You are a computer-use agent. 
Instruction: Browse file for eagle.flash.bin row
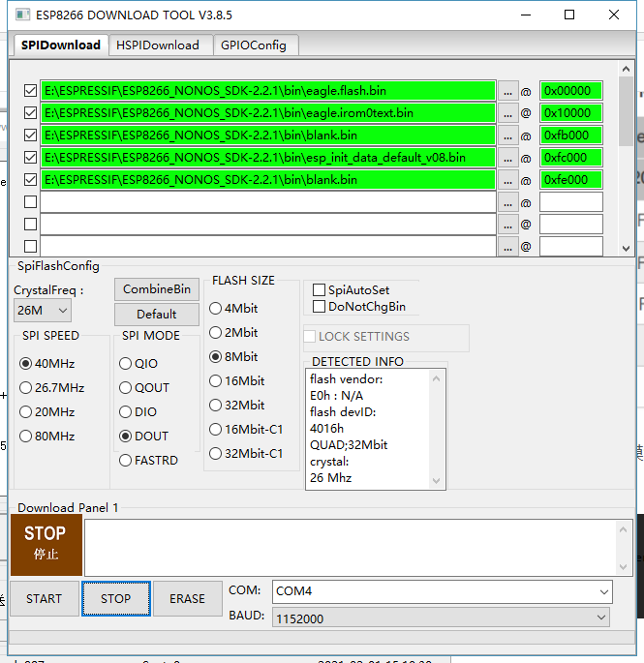507,91
